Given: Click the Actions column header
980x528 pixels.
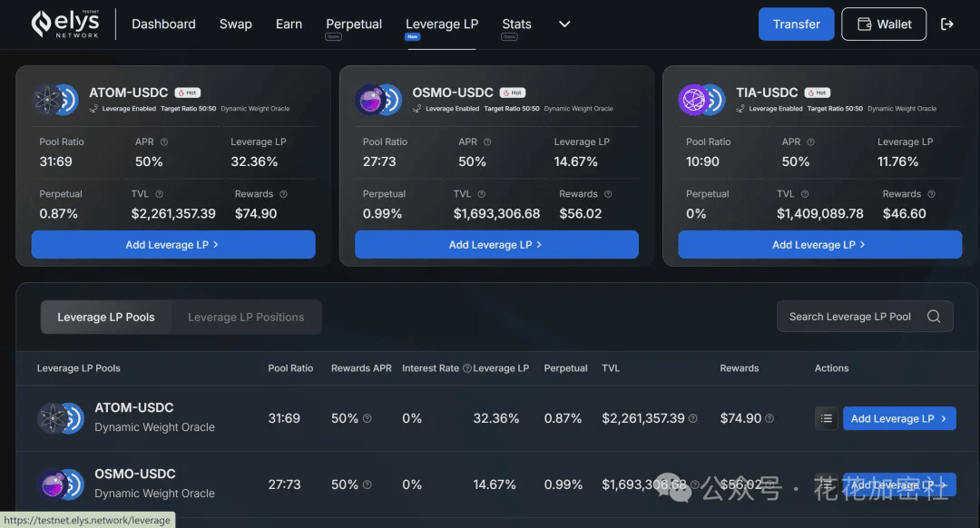Looking at the screenshot, I should 831,368.
